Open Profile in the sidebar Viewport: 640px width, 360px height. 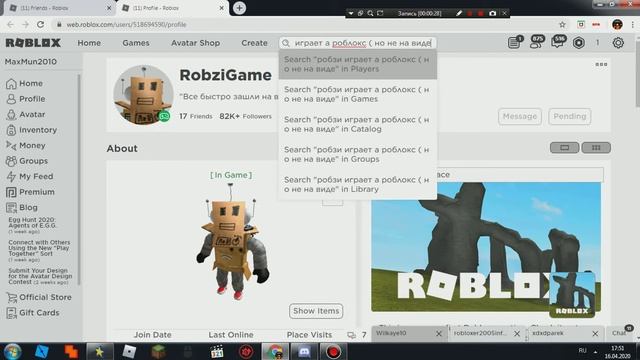26,99
